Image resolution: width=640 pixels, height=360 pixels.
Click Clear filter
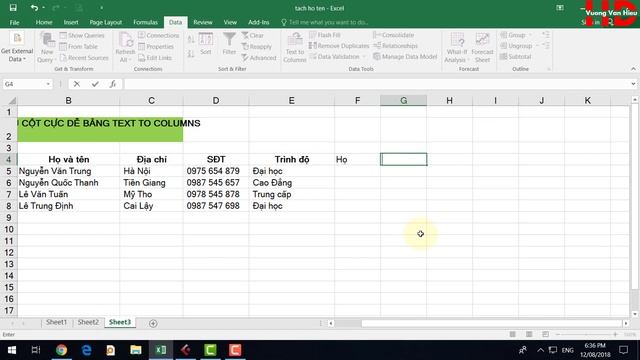[253, 36]
